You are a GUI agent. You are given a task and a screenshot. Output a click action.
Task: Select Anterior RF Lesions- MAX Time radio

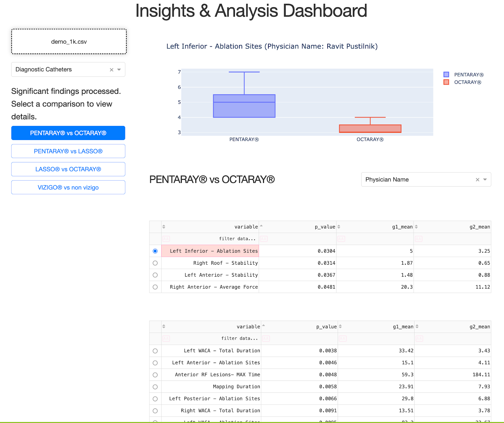coord(155,375)
